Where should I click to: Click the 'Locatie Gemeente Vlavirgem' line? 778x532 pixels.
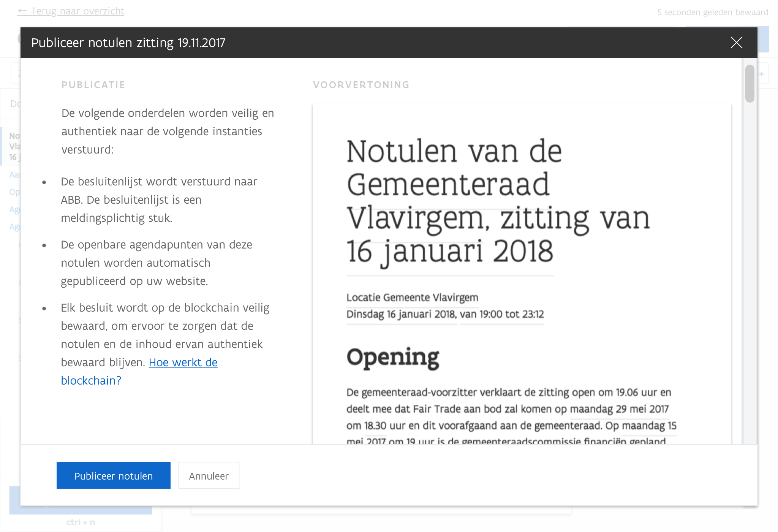tap(412, 297)
